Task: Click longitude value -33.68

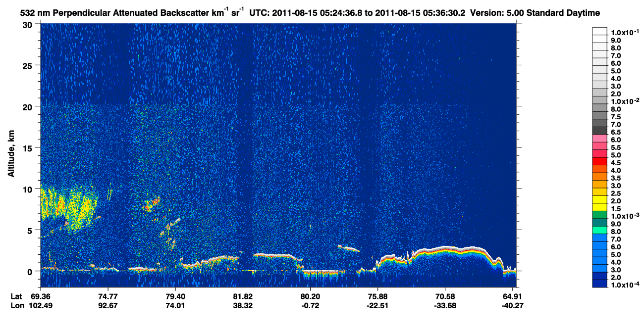Action: pos(445,305)
